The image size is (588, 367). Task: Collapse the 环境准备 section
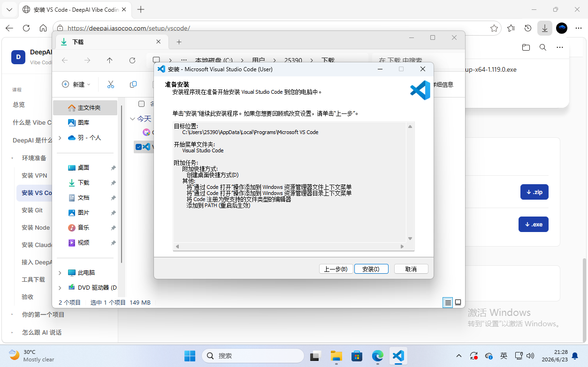tap(13, 158)
